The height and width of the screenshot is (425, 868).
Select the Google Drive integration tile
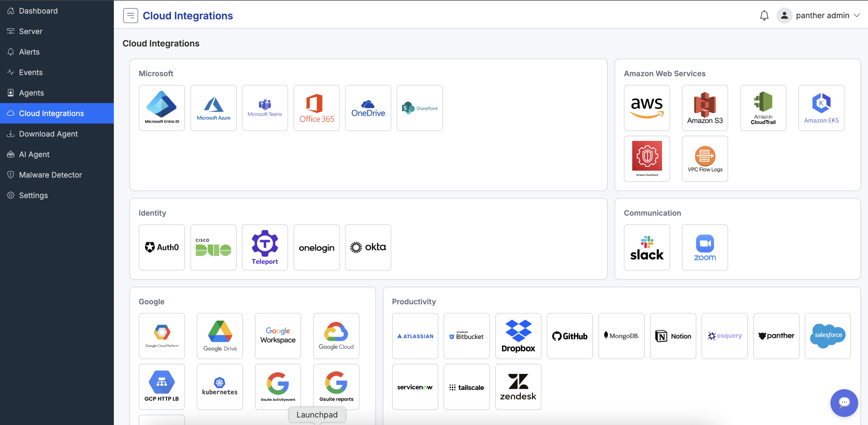point(220,336)
